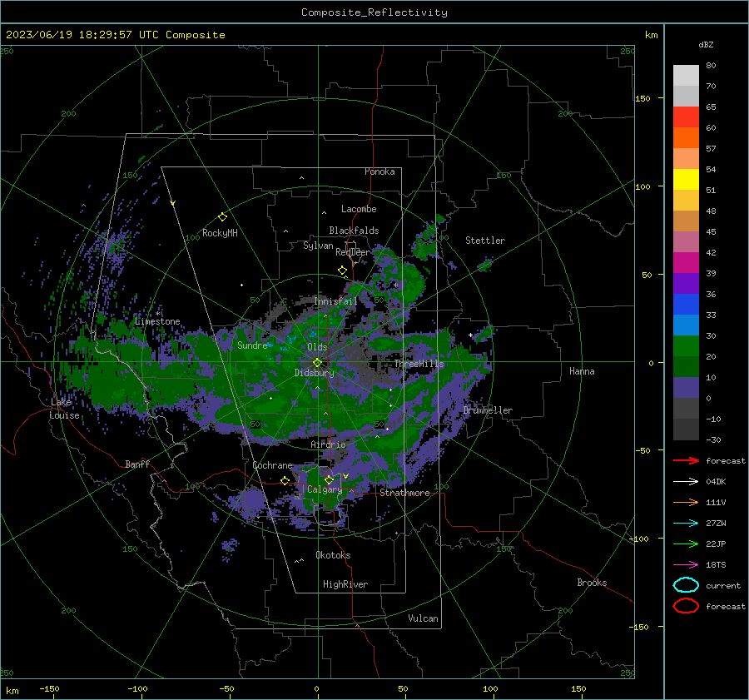The height and width of the screenshot is (700, 749).
Task: Click the -30 dBZ dark gray swatch
Action: [686, 429]
